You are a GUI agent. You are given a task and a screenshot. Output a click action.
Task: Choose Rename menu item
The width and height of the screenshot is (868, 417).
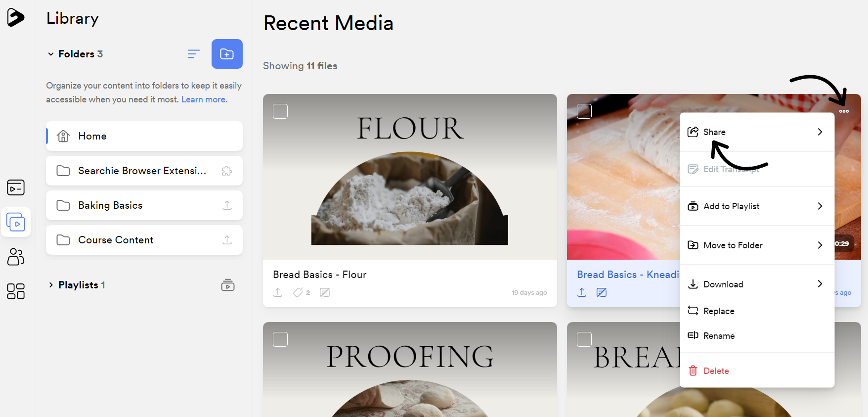click(x=757, y=336)
